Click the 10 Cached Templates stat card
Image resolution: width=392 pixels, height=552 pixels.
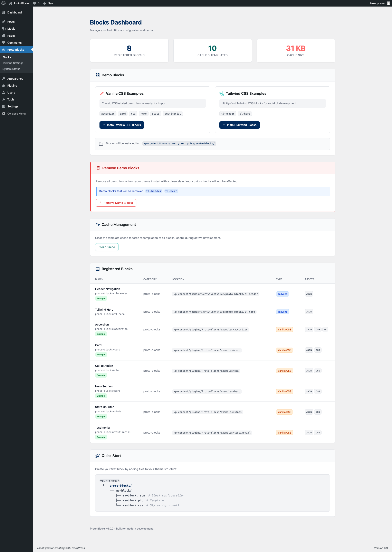pos(212,51)
